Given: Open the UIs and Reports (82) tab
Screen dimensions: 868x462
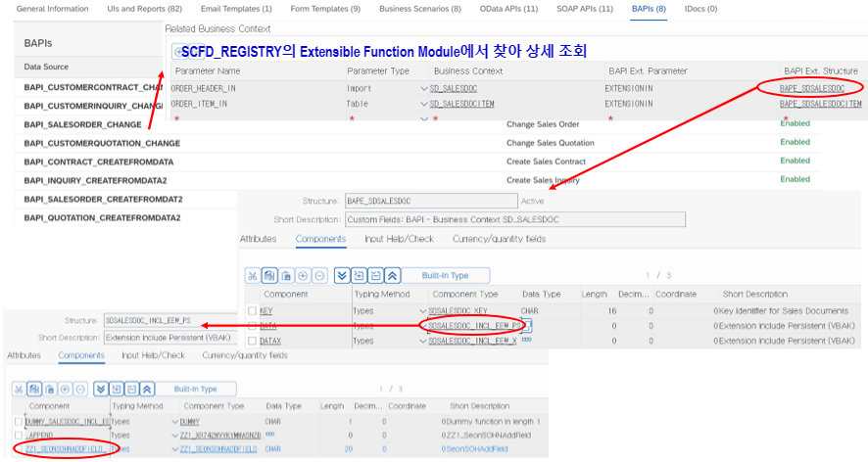Looking at the screenshot, I should tap(144, 9).
